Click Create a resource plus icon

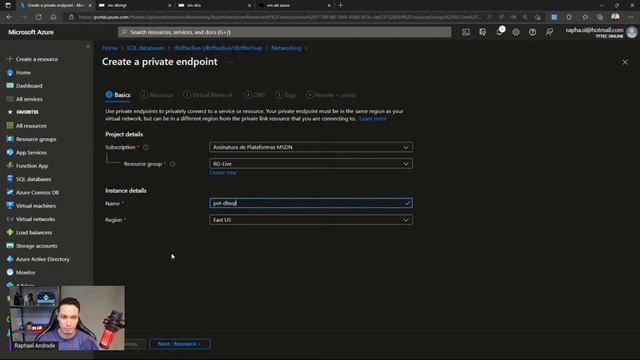[x=10, y=59]
